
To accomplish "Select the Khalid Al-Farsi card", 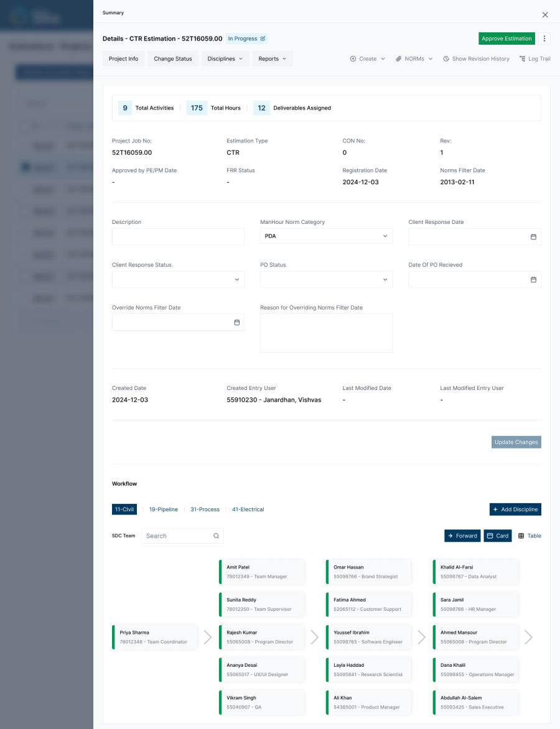I will pos(475,572).
